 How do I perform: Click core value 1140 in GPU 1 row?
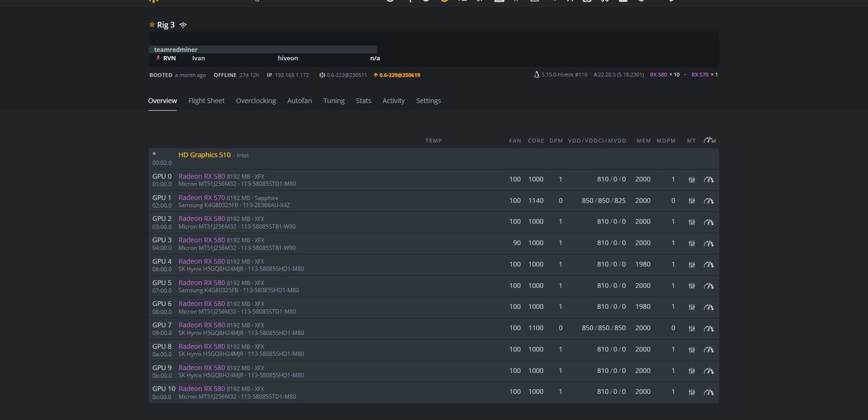[536, 200]
